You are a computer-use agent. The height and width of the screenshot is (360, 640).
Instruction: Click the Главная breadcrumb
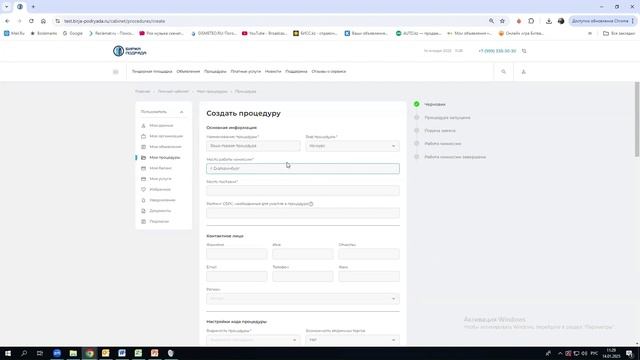(x=143, y=91)
